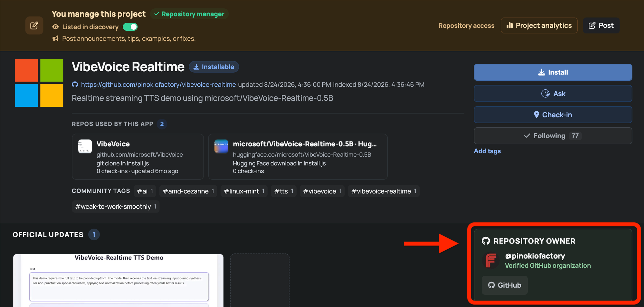Click the VibeVoice repo thumbnail icon
Screen dimensions: 644x307
coord(85,146)
